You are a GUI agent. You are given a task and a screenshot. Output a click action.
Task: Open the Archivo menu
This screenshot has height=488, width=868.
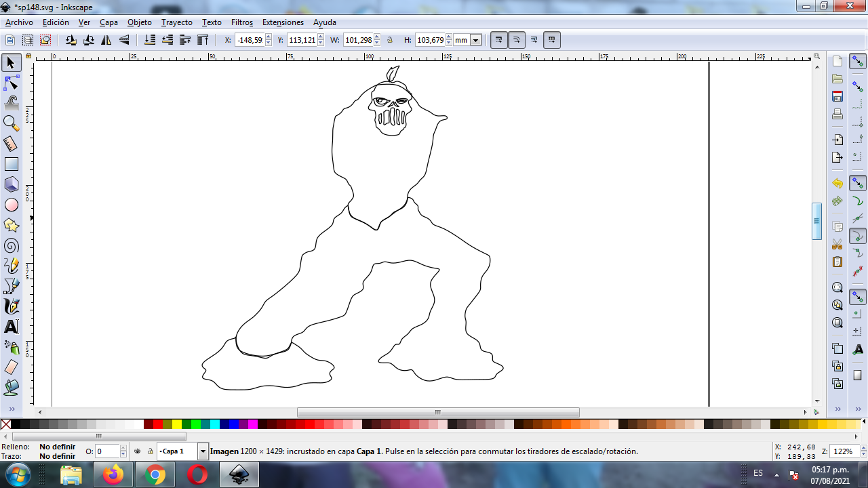click(x=19, y=22)
